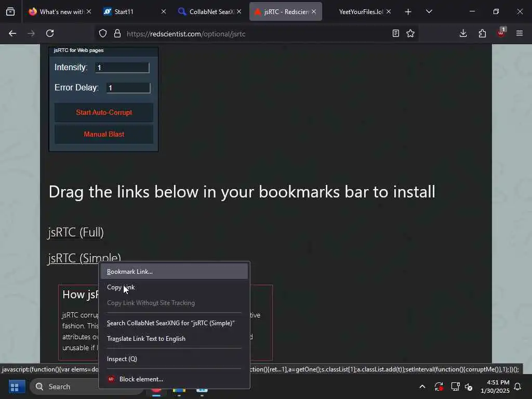
Task: Close the Start11 tab
Action: [164, 11]
